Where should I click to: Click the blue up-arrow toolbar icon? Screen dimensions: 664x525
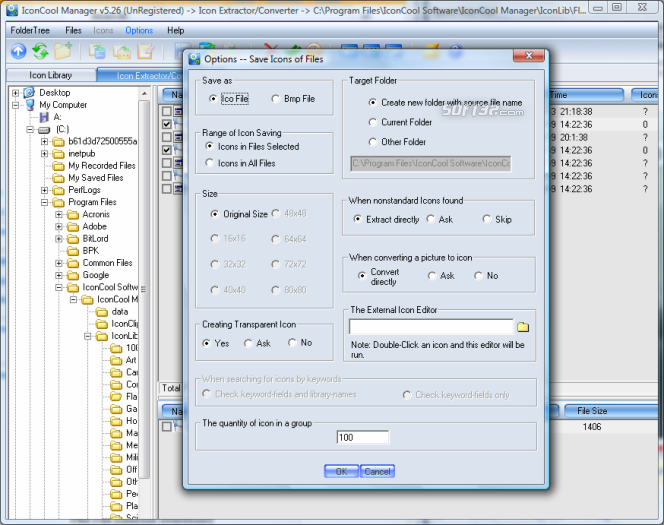click(18, 51)
